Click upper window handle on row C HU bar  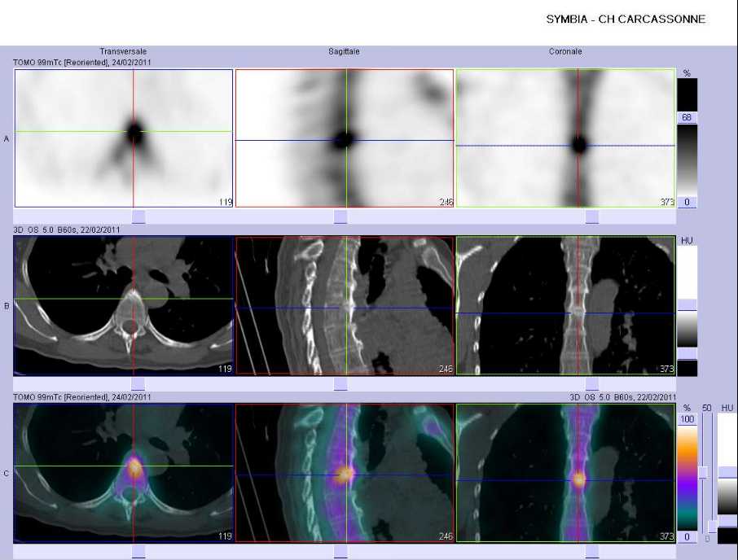tap(727, 473)
